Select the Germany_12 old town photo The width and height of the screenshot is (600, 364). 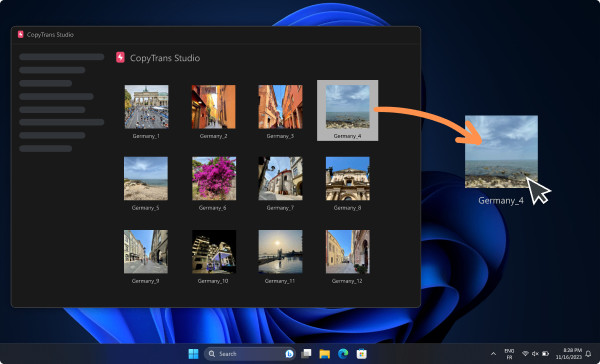[x=347, y=251]
